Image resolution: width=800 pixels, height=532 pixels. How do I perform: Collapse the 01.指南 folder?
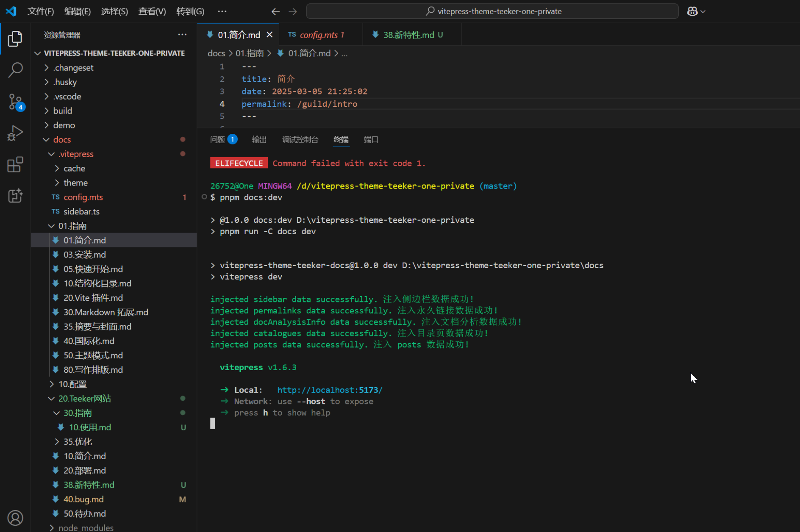[x=114, y=226]
